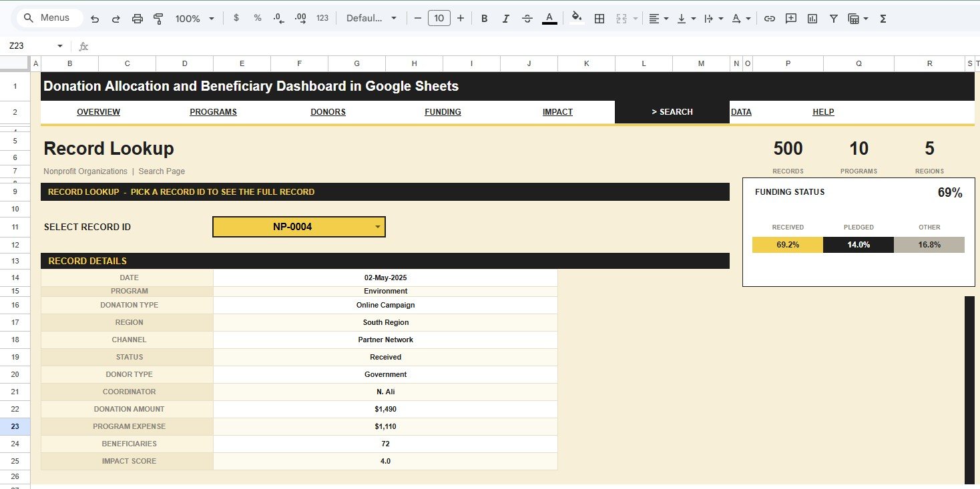Click the South Region cell
Screen dimensions: 980x489
tap(385, 322)
